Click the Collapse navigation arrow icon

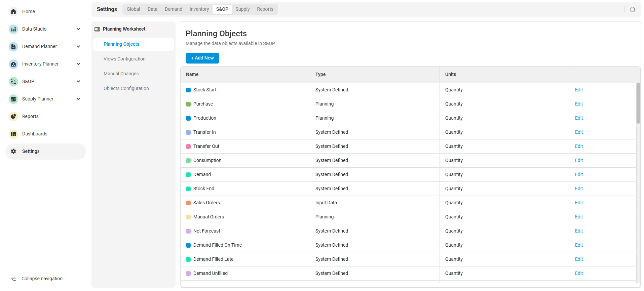pos(13,279)
